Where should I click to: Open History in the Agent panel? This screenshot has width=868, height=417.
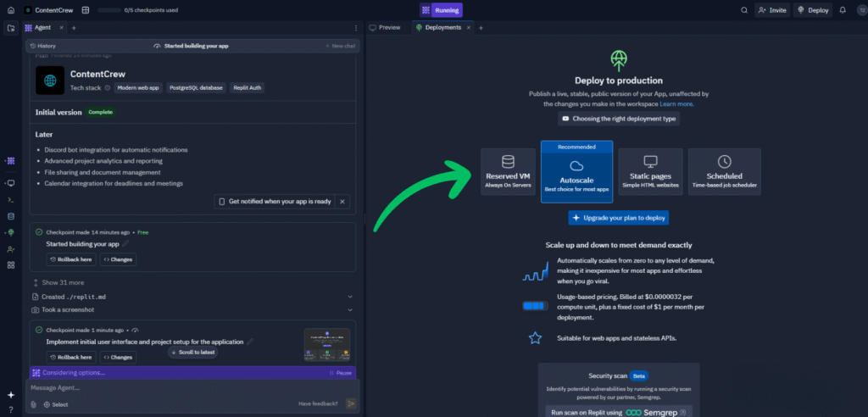42,46
